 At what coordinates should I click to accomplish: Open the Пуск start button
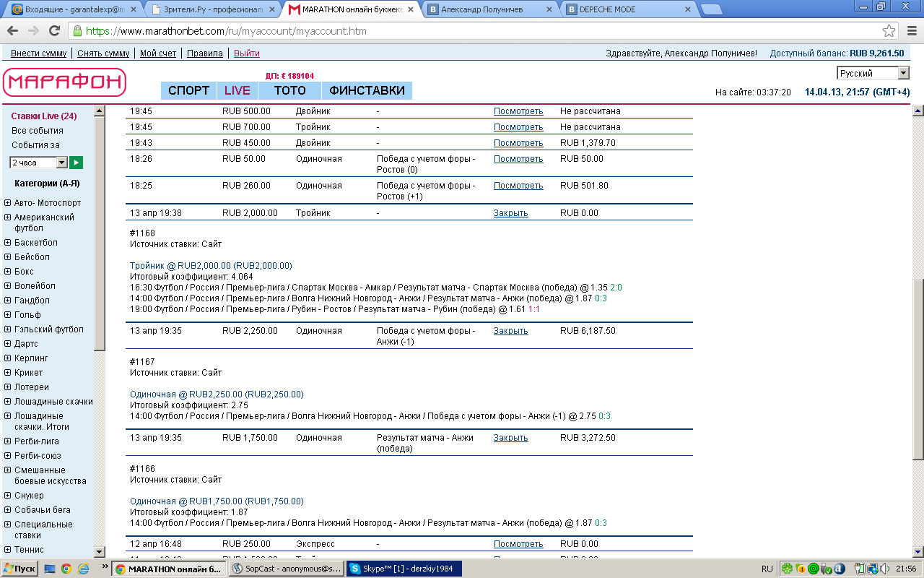click(x=19, y=569)
